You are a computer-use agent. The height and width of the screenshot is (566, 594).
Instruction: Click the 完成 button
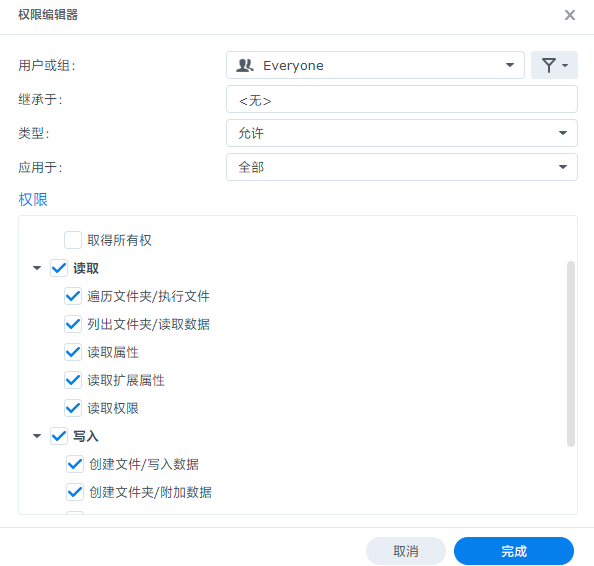514,551
